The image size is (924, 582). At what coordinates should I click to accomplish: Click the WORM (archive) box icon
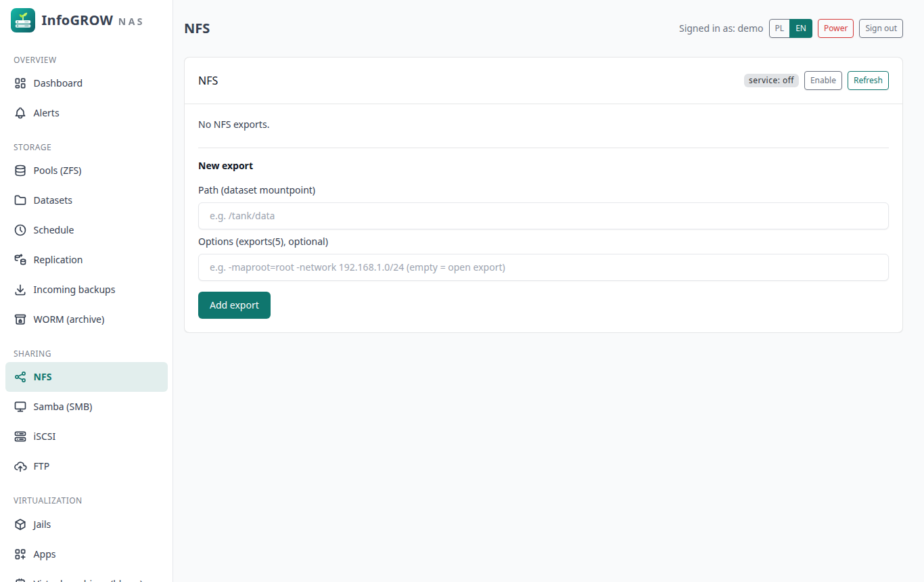[x=20, y=319]
